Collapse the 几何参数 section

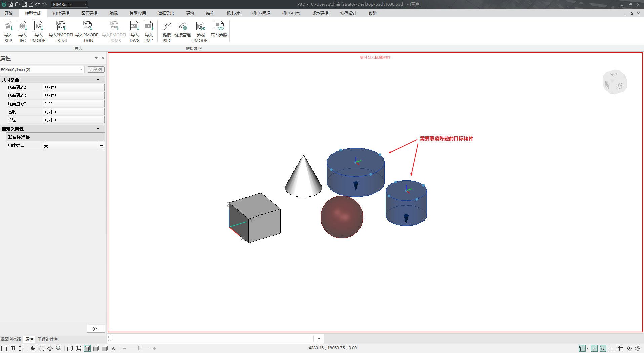click(98, 80)
